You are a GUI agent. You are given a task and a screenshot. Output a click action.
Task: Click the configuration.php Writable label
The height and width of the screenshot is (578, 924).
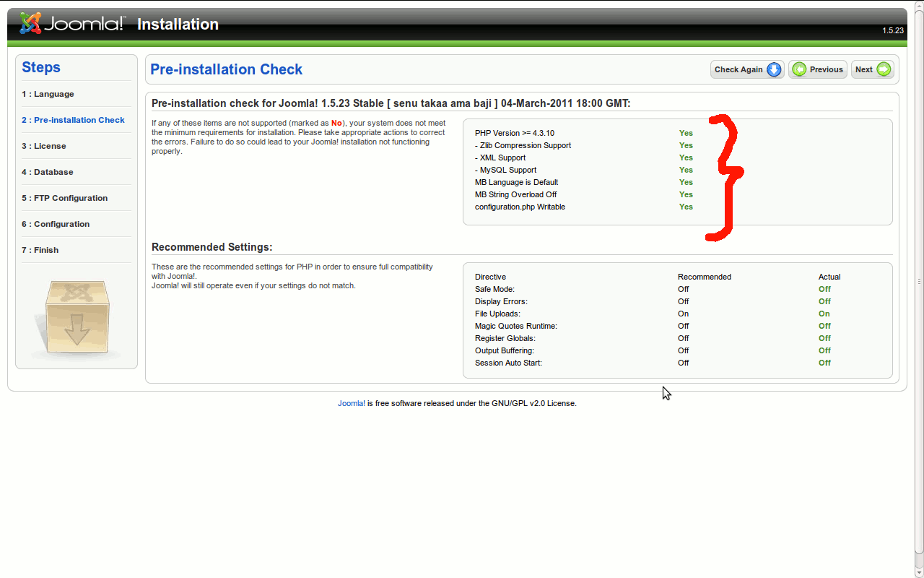(520, 207)
